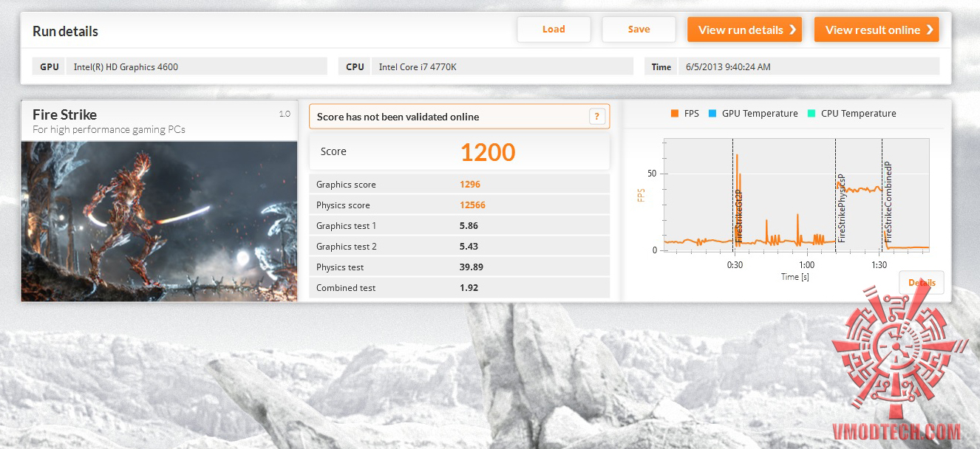Click the Fire Strike thumbnail image

tap(159, 221)
